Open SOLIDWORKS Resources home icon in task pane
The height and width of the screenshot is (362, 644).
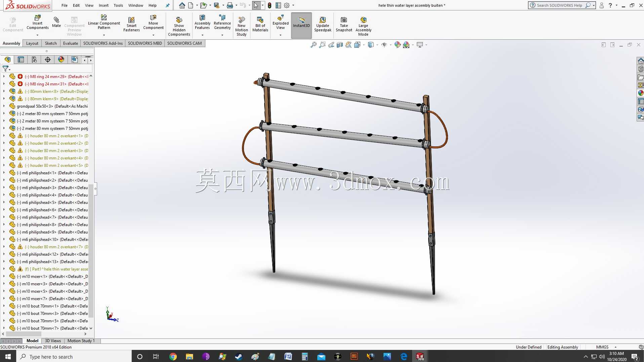(x=641, y=61)
